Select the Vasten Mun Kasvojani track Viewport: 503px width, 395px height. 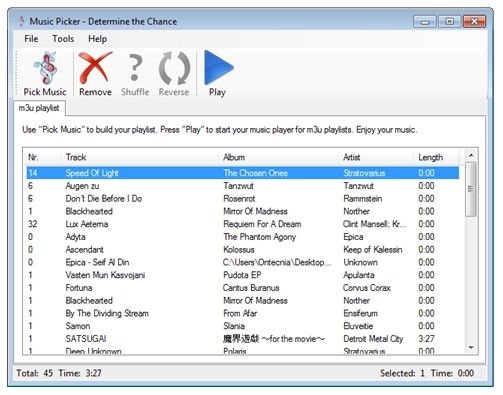105,275
